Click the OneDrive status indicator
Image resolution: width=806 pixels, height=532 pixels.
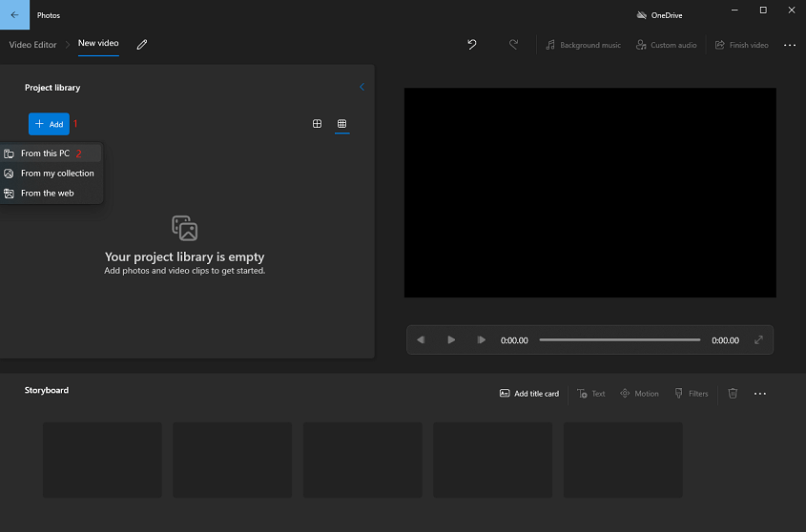pyautogui.click(x=659, y=15)
